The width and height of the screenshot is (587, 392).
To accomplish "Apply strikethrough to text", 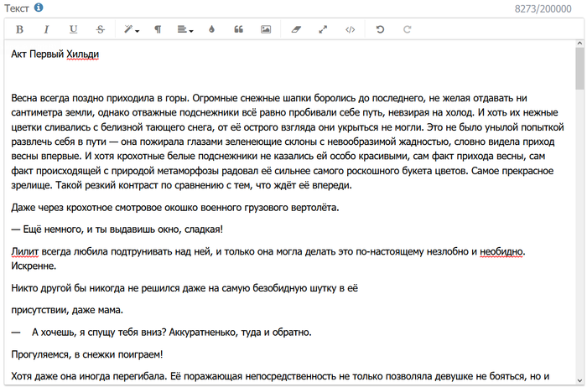I will (x=100, y=29).
